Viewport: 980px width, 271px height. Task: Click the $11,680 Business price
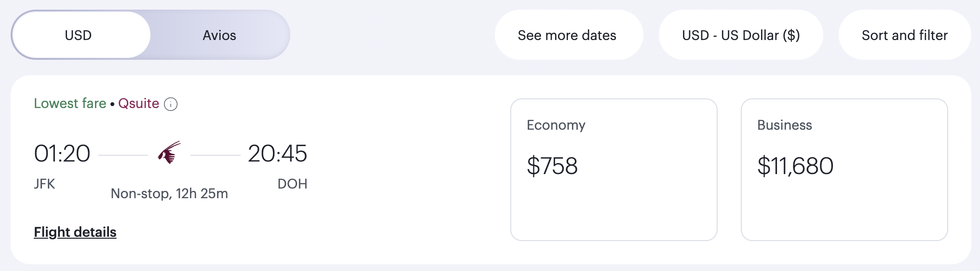pos(795,166)
